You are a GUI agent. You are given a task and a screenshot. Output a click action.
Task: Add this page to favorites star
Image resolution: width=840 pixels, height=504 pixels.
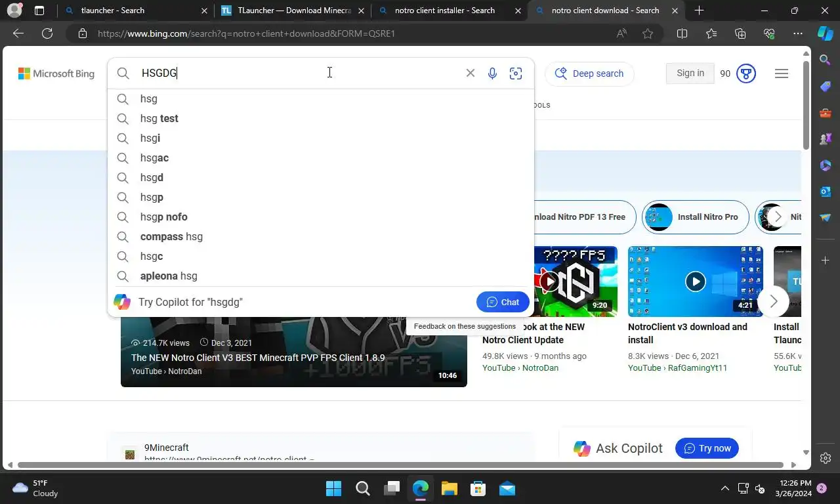click(x=648, y=33)
